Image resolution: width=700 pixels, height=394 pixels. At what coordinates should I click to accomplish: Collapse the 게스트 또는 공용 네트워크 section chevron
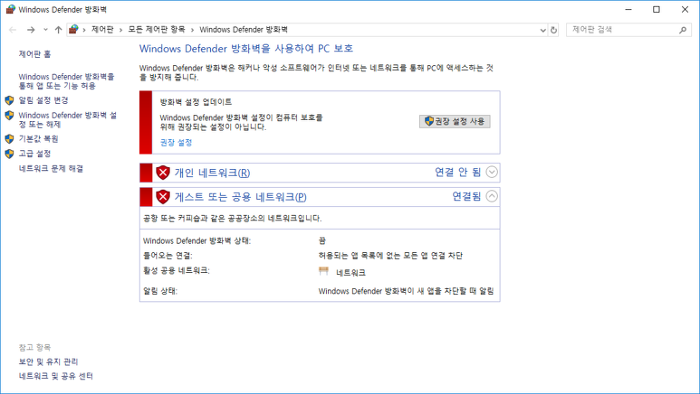click(x=492, y=196)
